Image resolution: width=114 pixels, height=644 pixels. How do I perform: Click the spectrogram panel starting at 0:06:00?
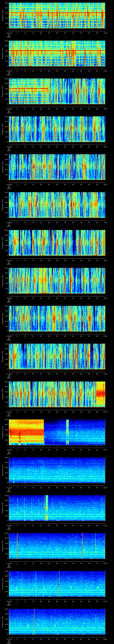[57, 205]
